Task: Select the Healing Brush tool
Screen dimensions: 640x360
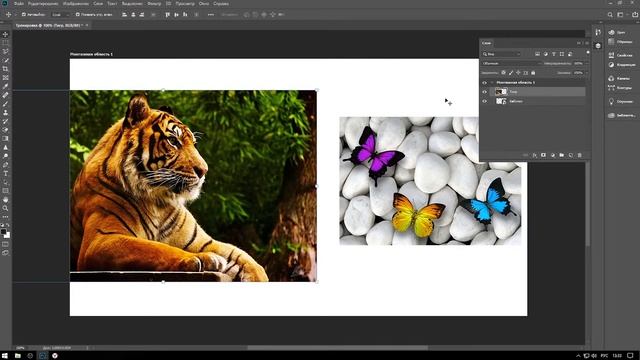Action: coord(5,95)
